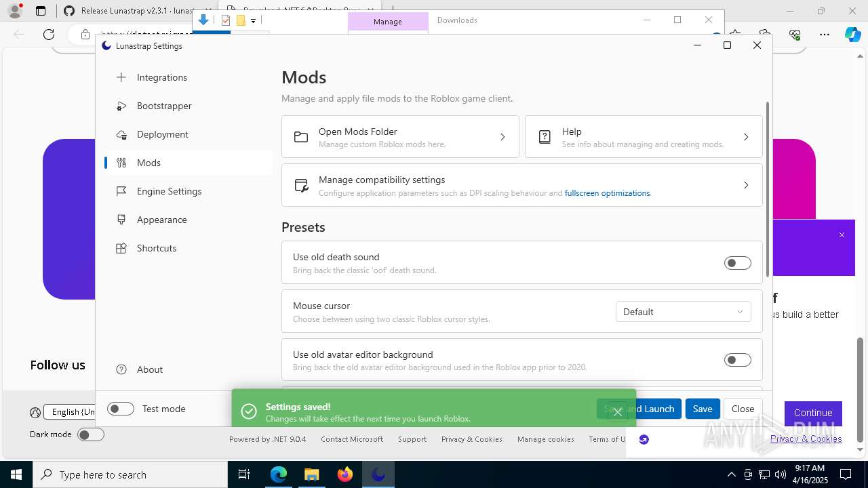
Task: Open Firefox from the taskbar
Action: [x=345, y=474]
